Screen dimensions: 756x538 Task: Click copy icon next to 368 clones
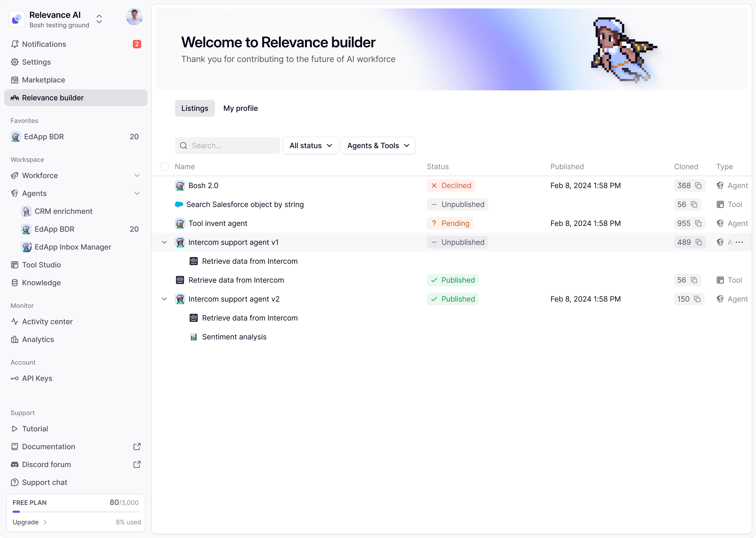tap(698, 185)
